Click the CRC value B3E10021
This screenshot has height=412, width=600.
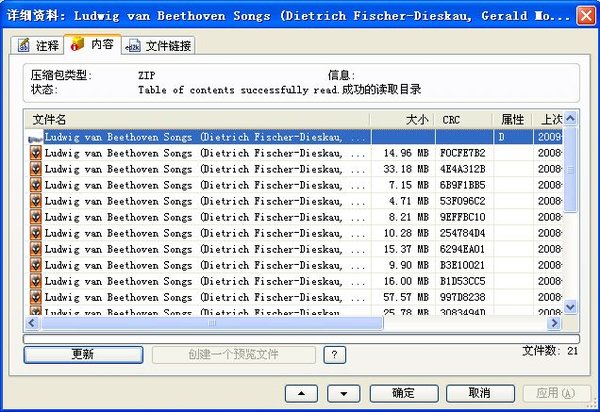[x=462, y=265]
